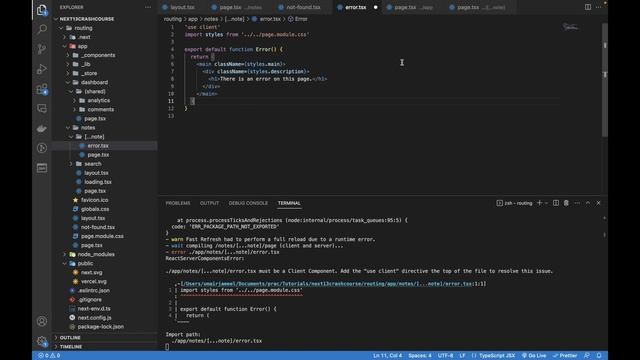This screenshot has height=360, width=640.
Task: Show errors and warnings count in status bar
Action: click(49, 356)
